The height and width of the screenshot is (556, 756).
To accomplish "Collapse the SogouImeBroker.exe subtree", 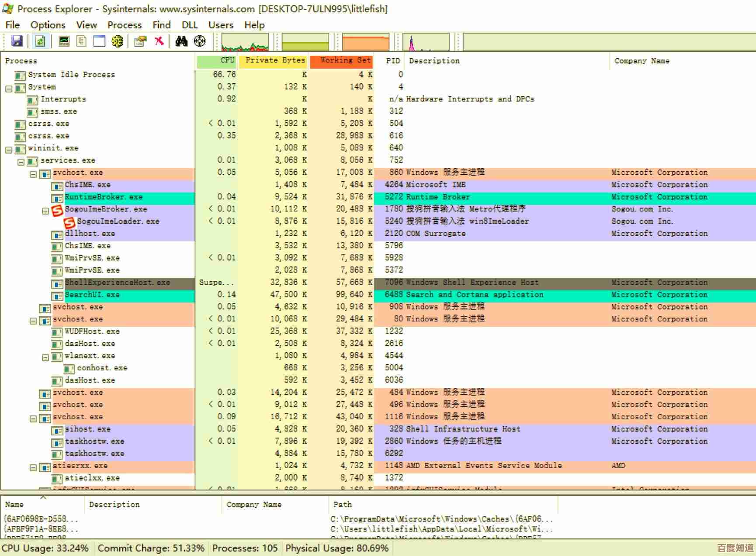I will click(x=45, y=211).
